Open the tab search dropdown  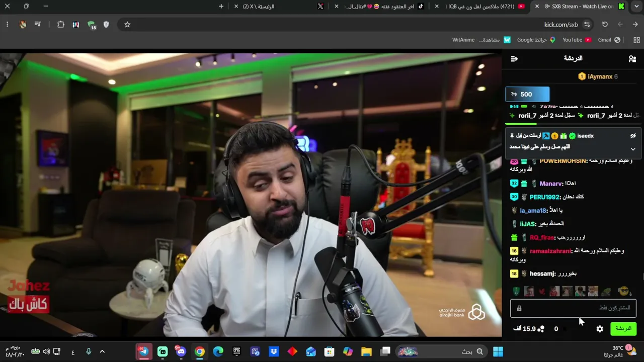636,7
